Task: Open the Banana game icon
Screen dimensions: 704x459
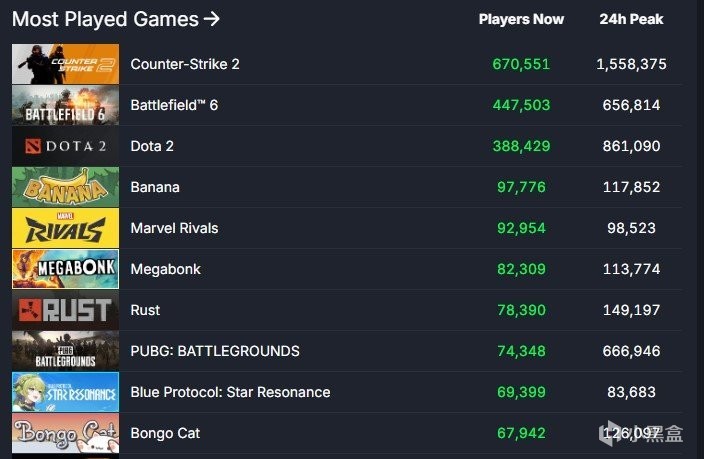Action: click(65, 187)
